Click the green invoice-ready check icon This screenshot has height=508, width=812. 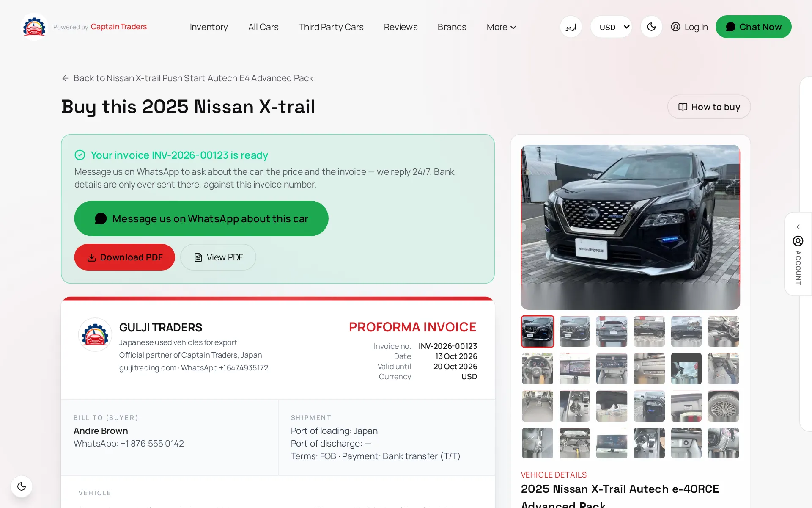80,155
